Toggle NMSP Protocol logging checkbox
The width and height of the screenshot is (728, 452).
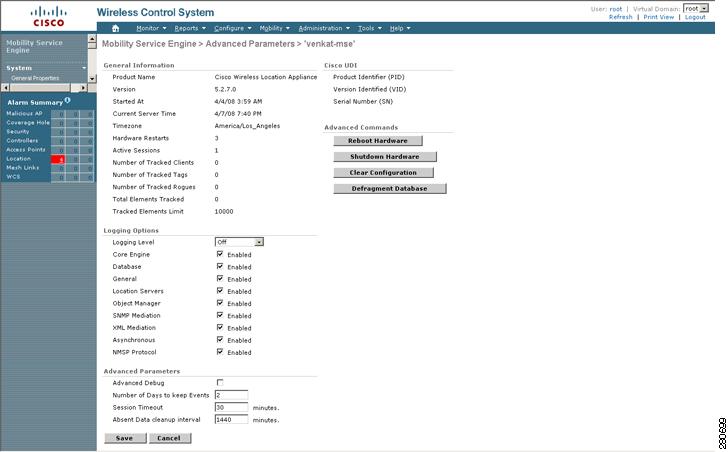220,352
